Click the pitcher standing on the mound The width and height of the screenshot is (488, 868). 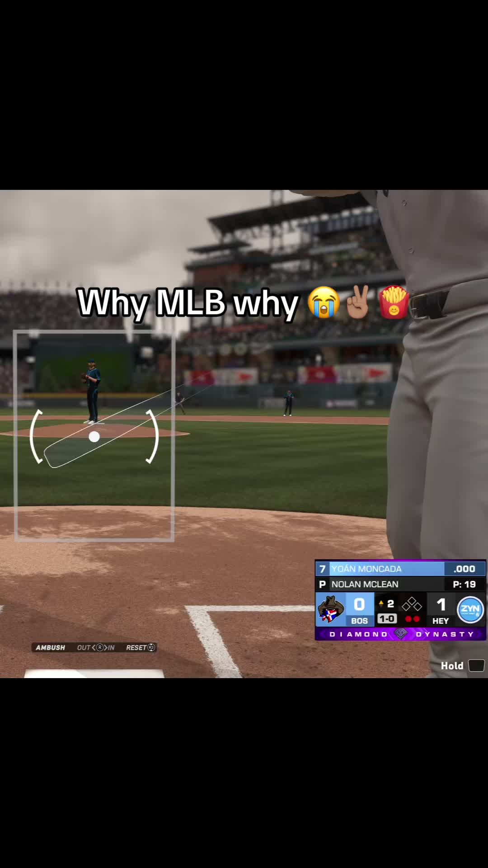click(x=92, y=392)
